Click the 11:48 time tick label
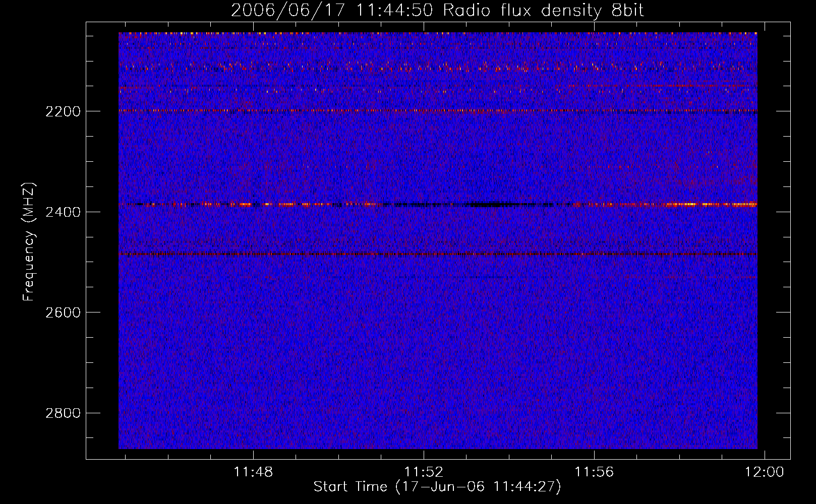 tap(253, 472)
